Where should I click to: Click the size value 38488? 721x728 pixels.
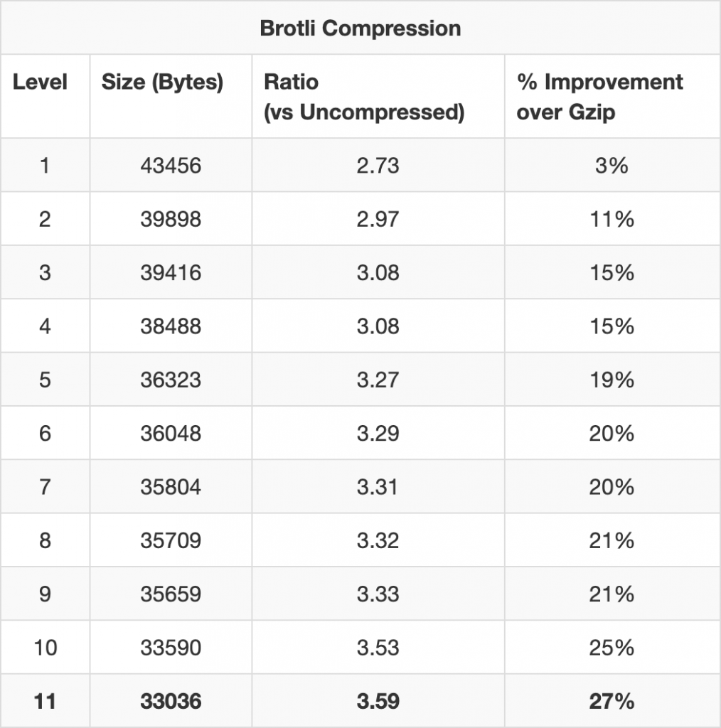point(171,326)
